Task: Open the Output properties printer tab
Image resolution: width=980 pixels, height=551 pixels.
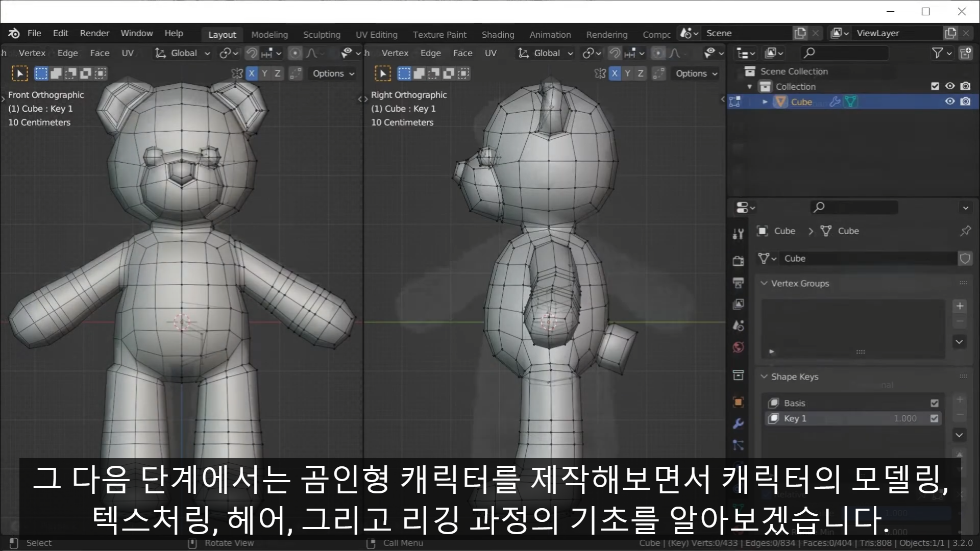Action: pyautogui.click(x=738, y=283)
